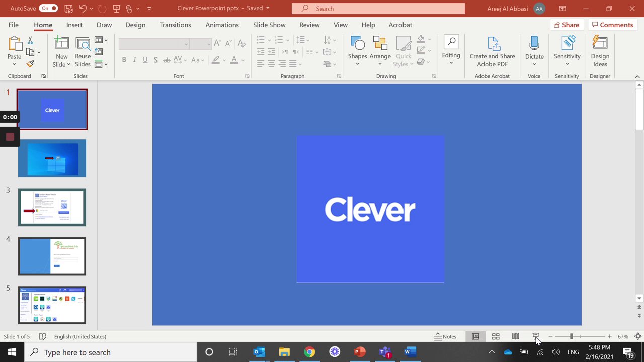Expand the Editing group menu
The image size is (644, 362).
[x=451, y=51]
